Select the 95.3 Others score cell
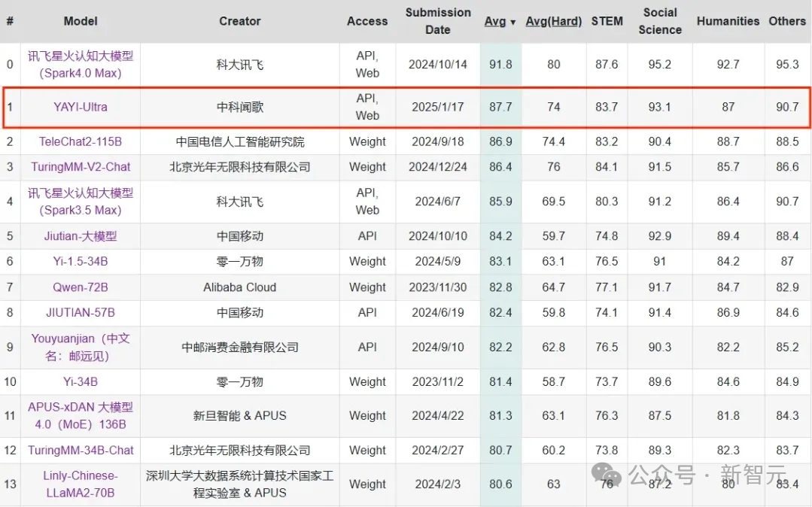The width and height of the screenshot is (812, 507). (x=787, y=64)
